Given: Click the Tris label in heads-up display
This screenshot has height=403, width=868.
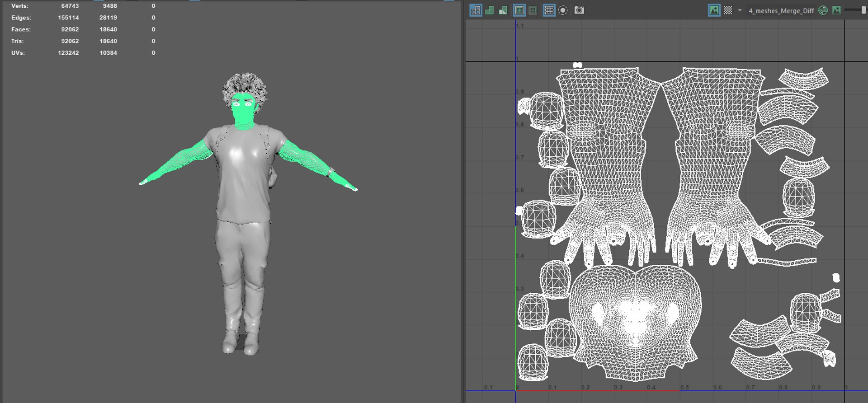Looking at the screenshot, I should pos(18,41).
